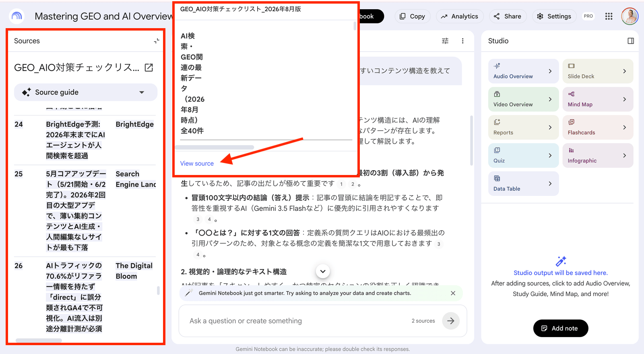Expand Slide Deck options chevron
Image resolution: width=644 pixels, height=354 pixels.
625,71
